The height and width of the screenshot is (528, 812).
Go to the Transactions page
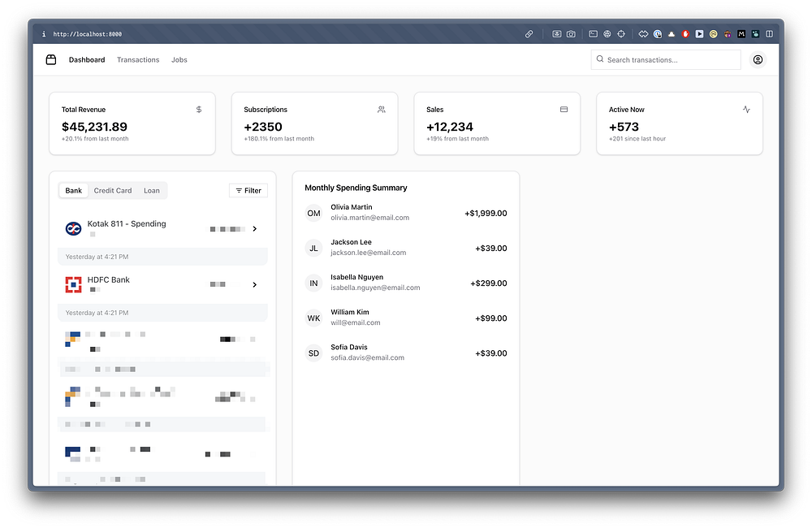(138, 59)
